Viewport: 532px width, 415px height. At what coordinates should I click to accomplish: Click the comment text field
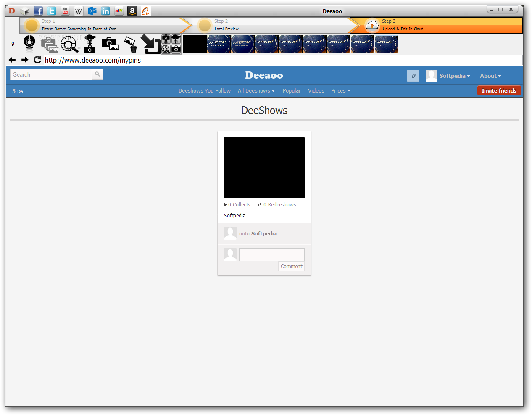(x=272, y=255)
